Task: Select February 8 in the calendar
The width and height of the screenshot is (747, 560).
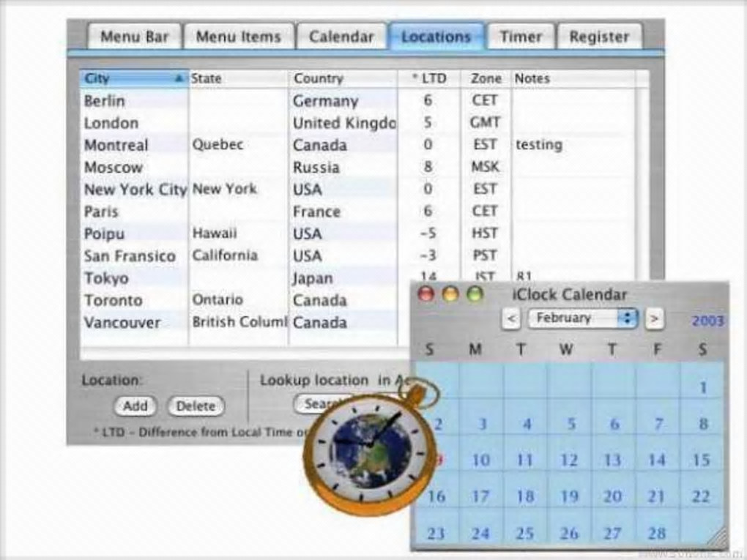Action: pyautogui.click(x=702, y=417)
